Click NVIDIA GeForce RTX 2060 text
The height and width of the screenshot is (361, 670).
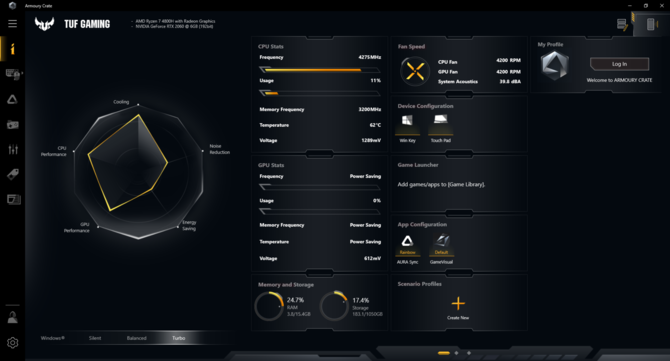tap(174, 26)
